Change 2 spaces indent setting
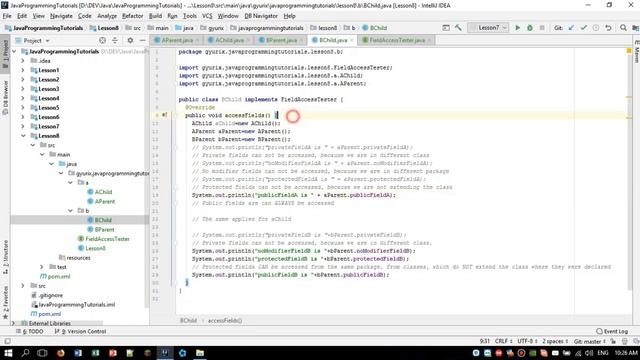This screenshot has height=360, width=640. (555, 341)
